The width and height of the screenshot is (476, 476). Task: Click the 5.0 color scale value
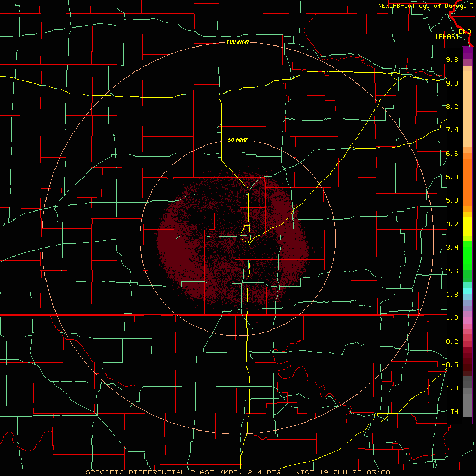click(x=452, y=200)
